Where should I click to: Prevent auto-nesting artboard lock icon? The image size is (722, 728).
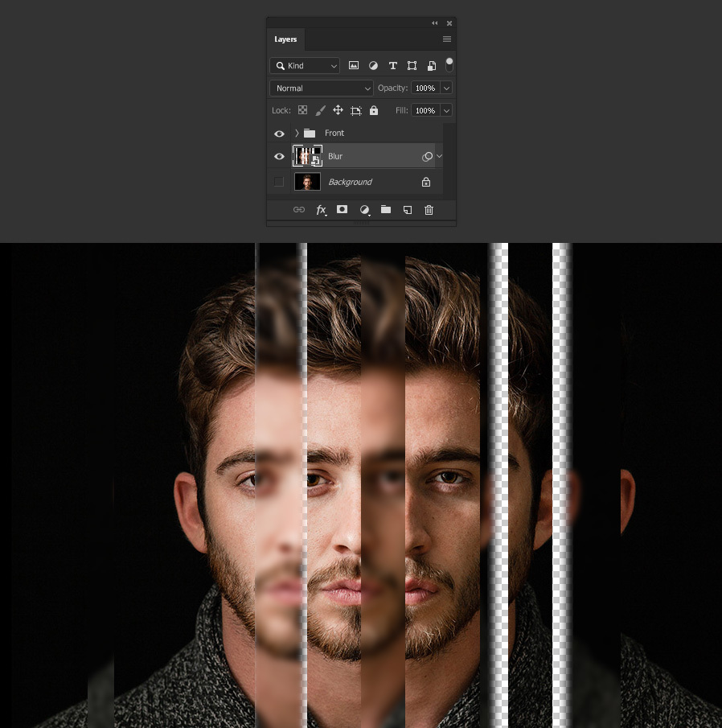[356, 110]
